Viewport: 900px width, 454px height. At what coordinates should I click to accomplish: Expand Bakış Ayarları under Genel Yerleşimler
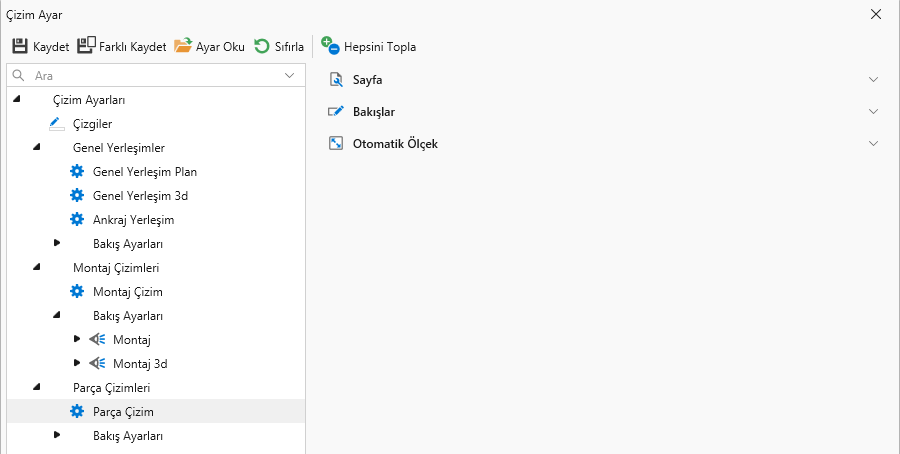(57, 243)
